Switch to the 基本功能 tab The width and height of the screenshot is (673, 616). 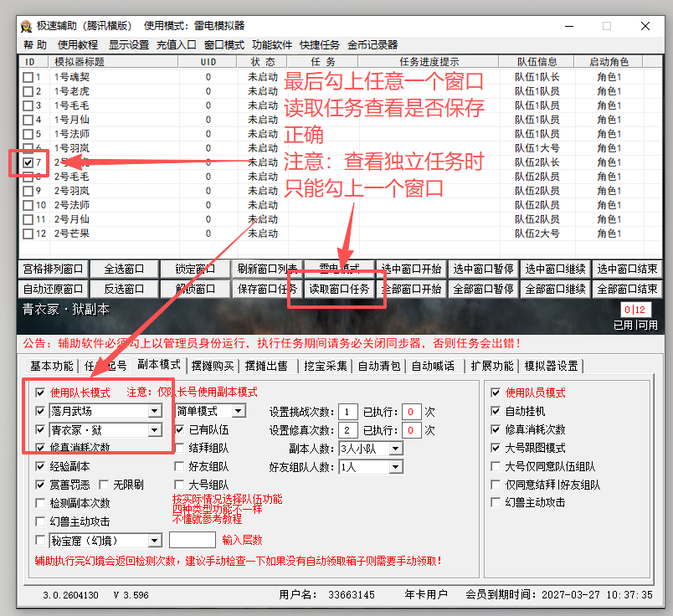coord(52,366)
